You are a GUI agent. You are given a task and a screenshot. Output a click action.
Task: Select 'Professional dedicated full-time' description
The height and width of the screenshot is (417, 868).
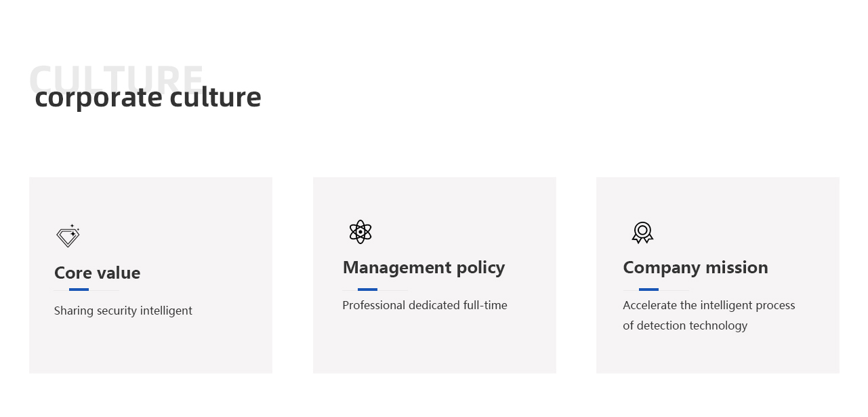[x=425, y=305]
